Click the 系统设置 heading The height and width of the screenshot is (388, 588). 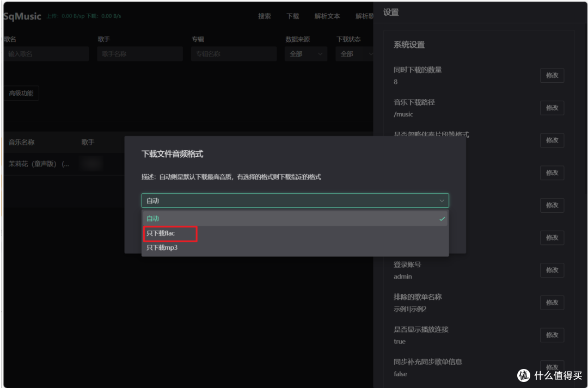pos(409,45)
